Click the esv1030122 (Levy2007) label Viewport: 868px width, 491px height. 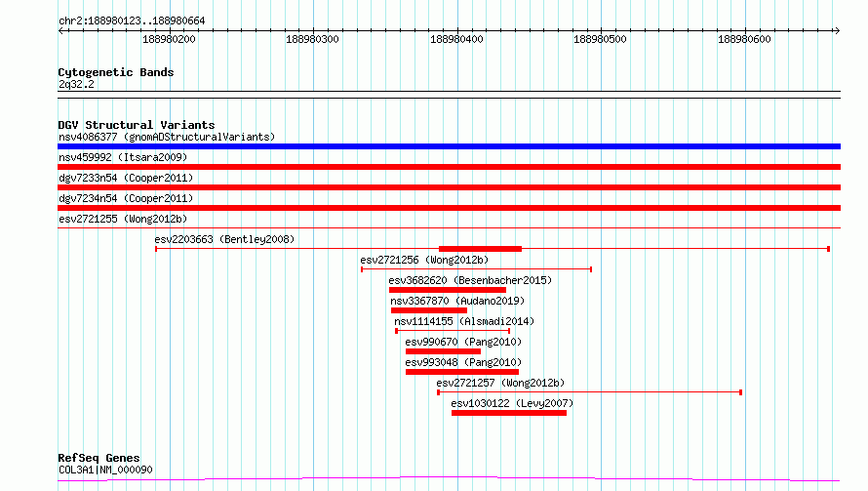(512, 403)
